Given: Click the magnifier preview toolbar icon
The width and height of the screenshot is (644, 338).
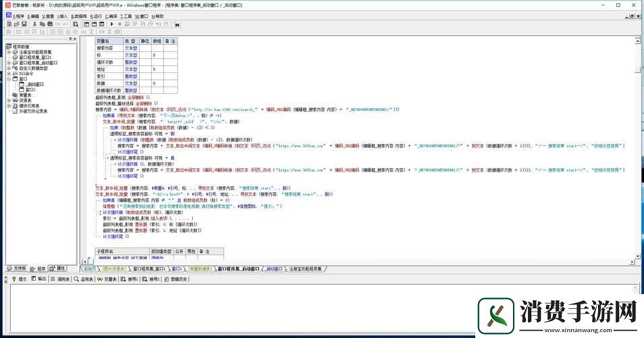Looking at the screenshot, I should click(x=76, y=24).
